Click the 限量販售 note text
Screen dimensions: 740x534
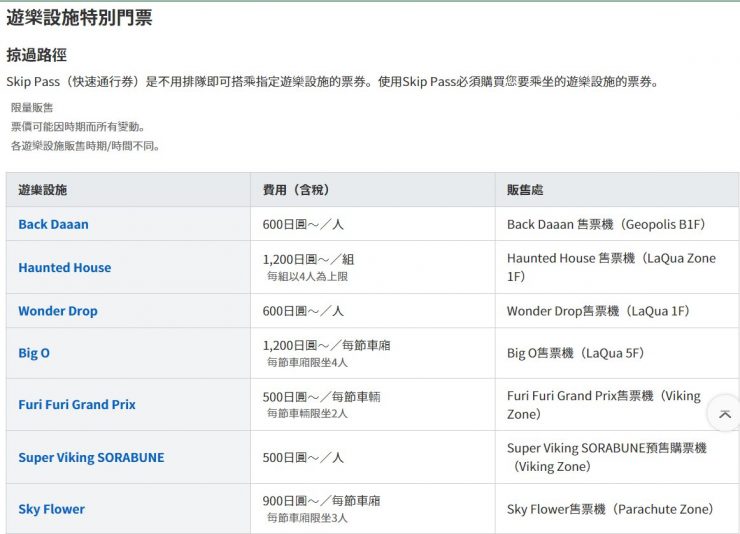32,107
